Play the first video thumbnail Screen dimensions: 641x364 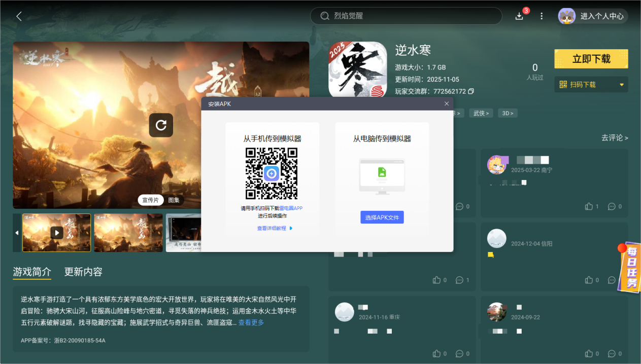(x=57, y=233)
